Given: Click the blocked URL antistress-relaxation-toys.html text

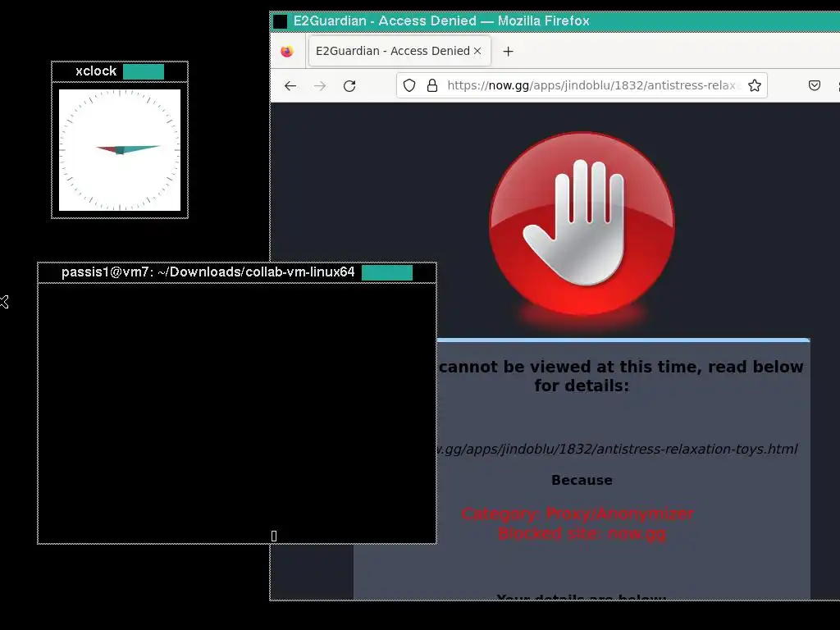Looking at the screenshot, I should click(617, 449).
